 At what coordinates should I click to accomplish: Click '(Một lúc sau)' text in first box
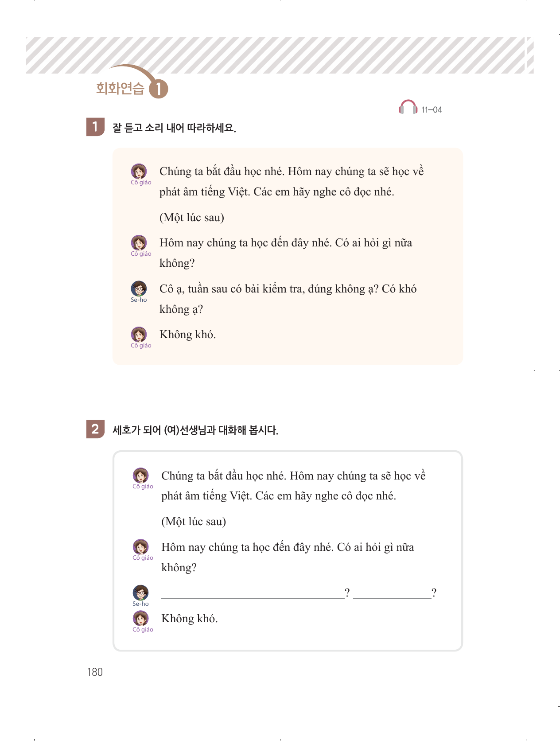coord(191,218)
